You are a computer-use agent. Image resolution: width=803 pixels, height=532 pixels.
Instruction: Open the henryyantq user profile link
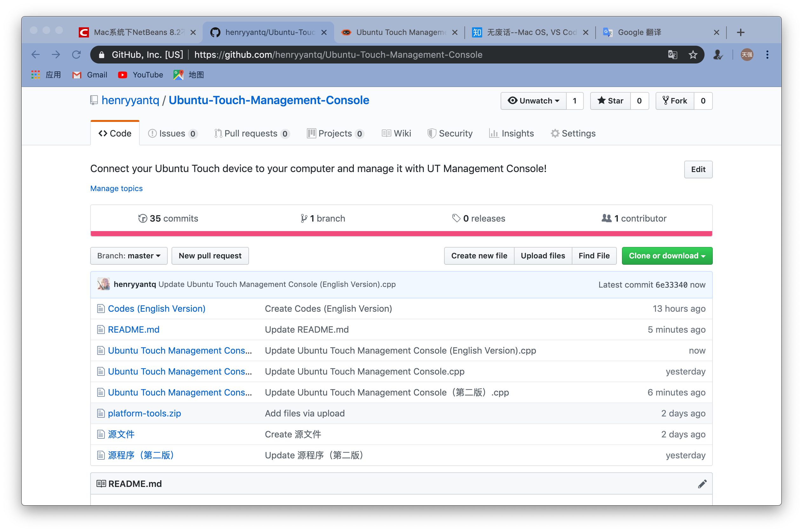coord(130,100)
